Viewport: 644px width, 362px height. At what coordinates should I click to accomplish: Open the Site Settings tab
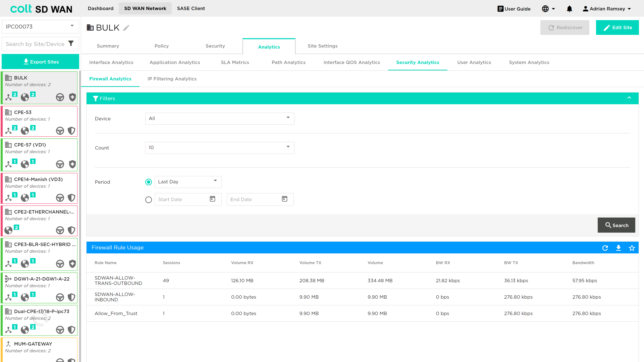pyautogui.click(x=323, y=46)
